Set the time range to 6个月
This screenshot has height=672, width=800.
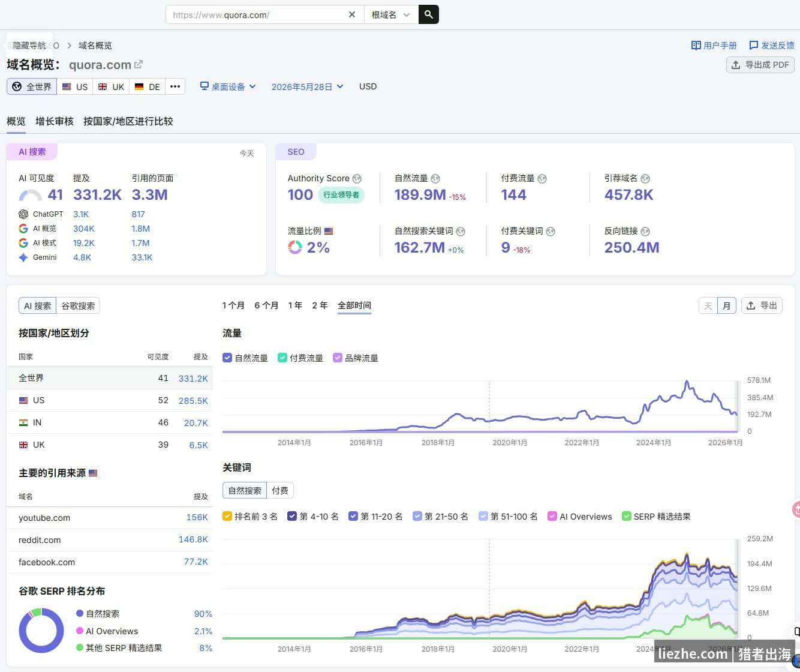click(266, 305)
